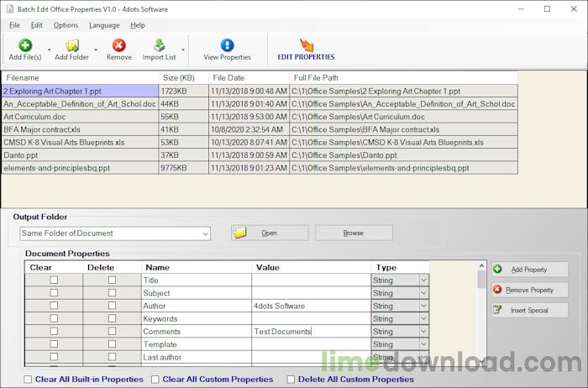The width and height of the screenshot is (588, 388).
Task: Check the Clear box for Title
Action: 54,280
